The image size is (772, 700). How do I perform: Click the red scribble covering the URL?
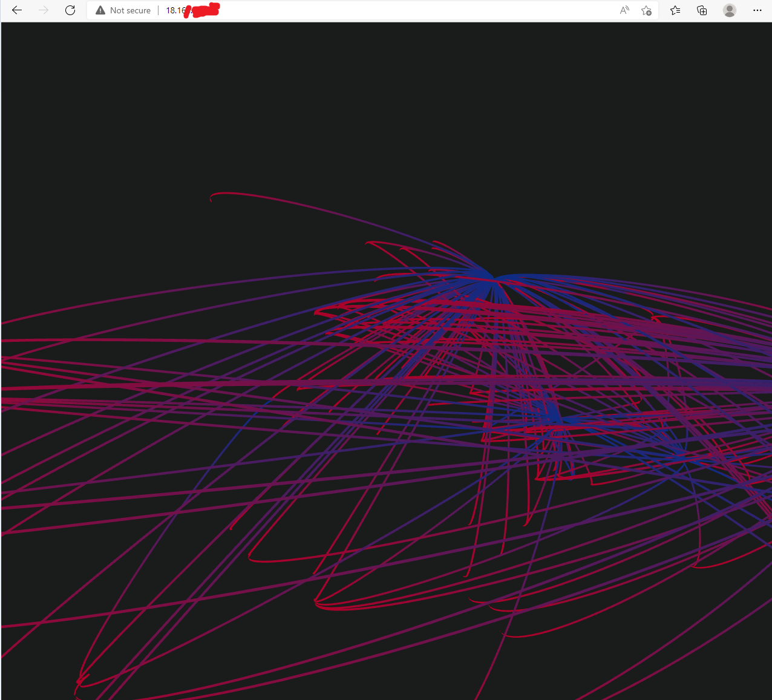[x=203, y=10]
